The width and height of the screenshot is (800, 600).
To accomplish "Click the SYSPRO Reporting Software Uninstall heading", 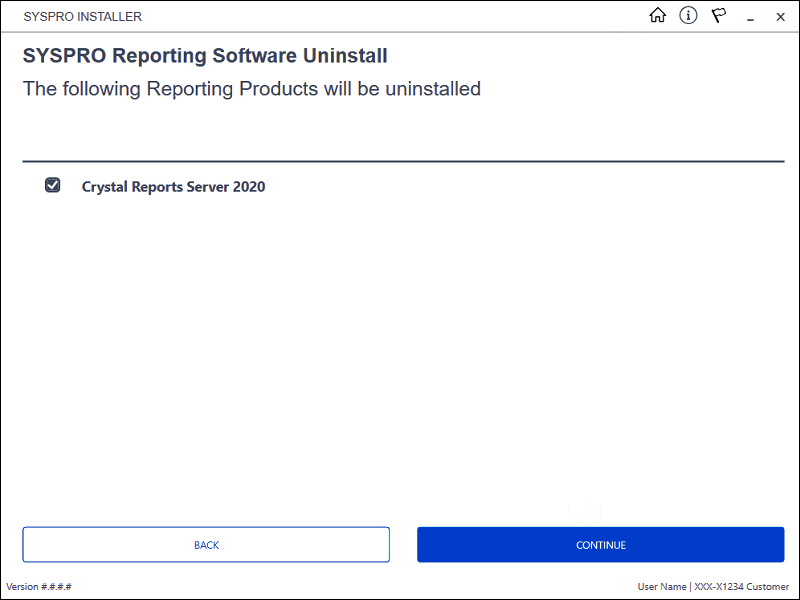I will (205, 55).
